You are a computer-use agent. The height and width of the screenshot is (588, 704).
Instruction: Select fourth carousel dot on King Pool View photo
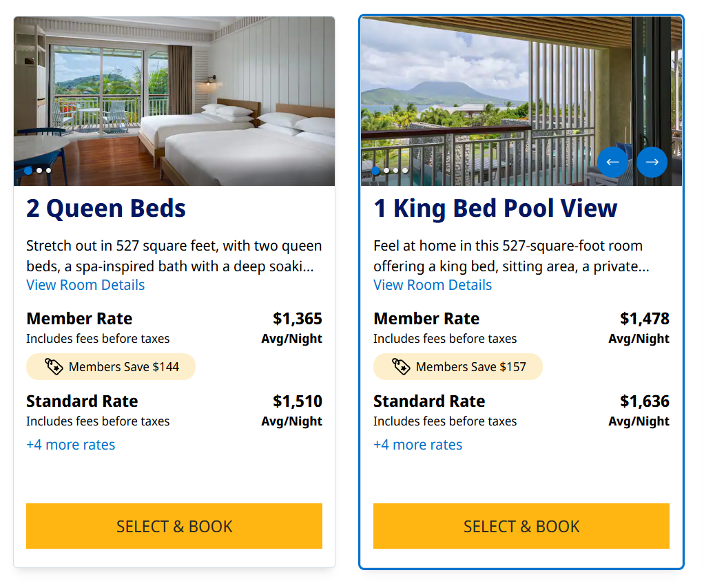(x=405, y=170)
